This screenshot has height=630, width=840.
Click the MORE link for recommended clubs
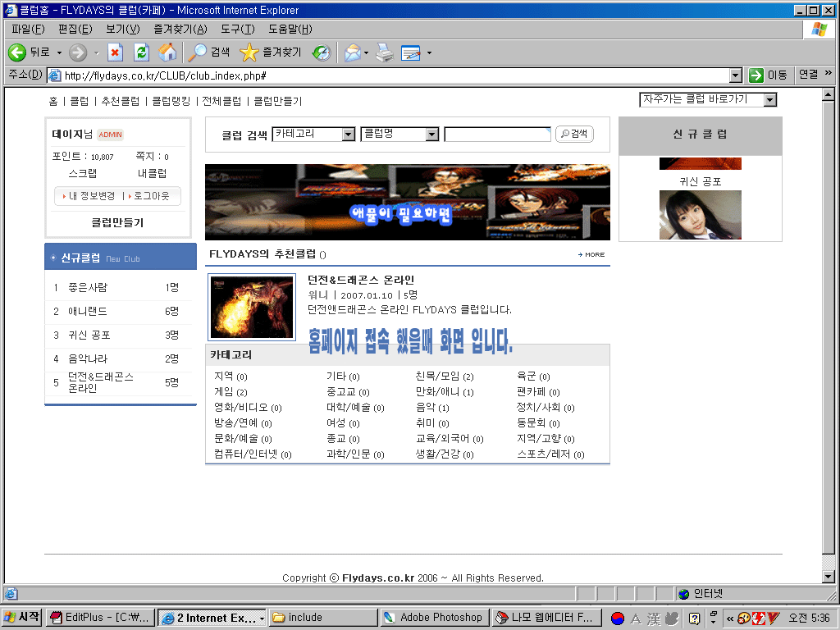[x=591, y=254]
